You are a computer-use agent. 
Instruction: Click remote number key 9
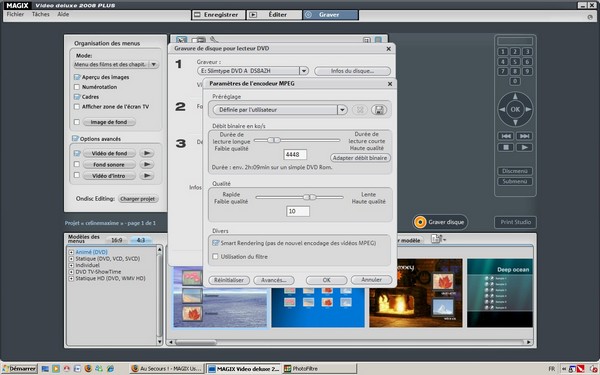[527, 72]
